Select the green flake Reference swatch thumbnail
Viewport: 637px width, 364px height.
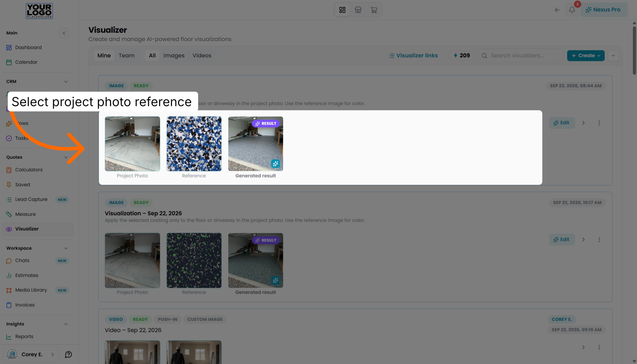coord(194,260)
